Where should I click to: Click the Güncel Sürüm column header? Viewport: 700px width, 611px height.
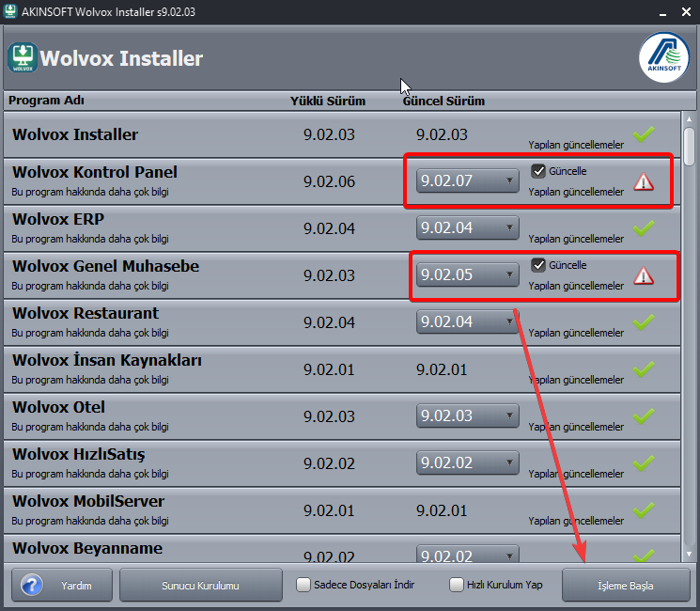443,102
